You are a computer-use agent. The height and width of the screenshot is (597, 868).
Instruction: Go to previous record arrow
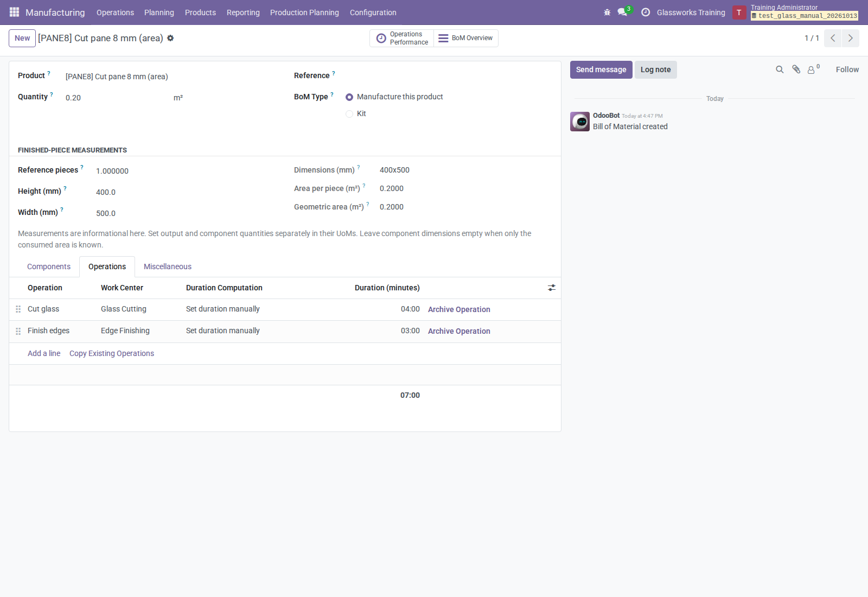point(833,38)
